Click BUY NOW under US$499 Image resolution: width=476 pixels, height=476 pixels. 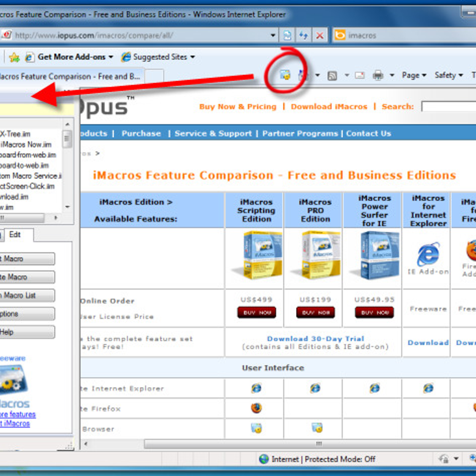click(256, 312)
